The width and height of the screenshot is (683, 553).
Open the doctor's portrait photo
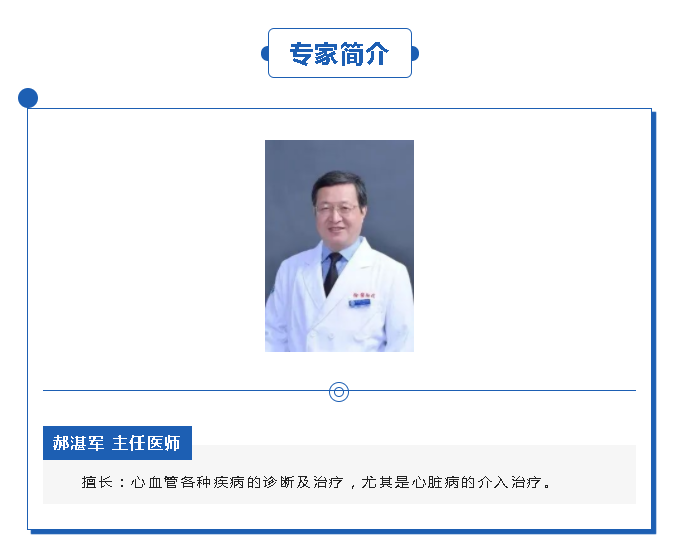click(339, 246)
